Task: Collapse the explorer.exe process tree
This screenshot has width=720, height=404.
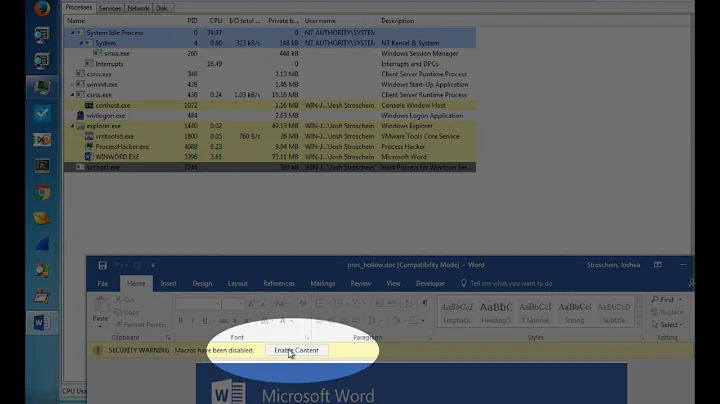Action: point(72,126)
